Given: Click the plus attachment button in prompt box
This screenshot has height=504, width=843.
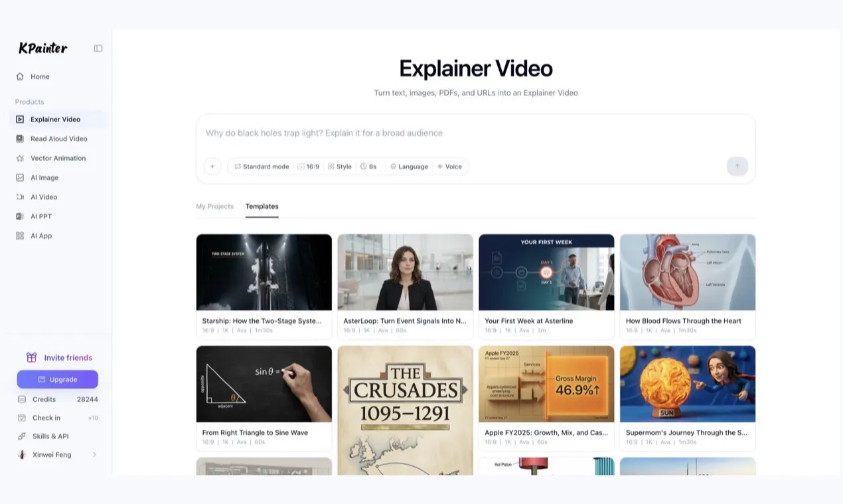Looking at the screenshot, I should point(212,166).
